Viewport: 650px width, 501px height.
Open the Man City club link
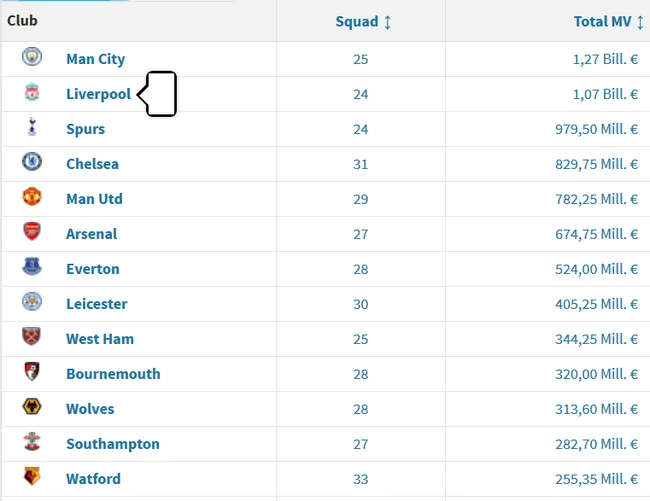coord(95,59)
